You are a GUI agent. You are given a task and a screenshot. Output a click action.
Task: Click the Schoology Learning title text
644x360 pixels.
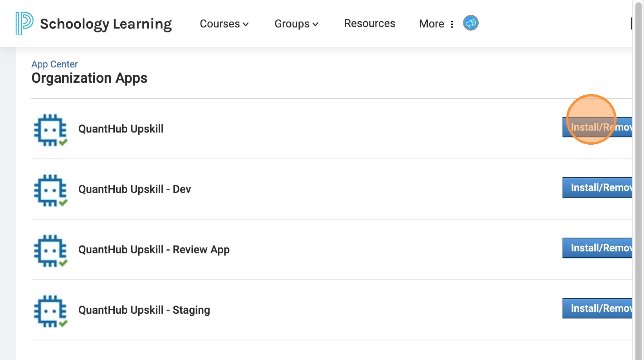106,24
